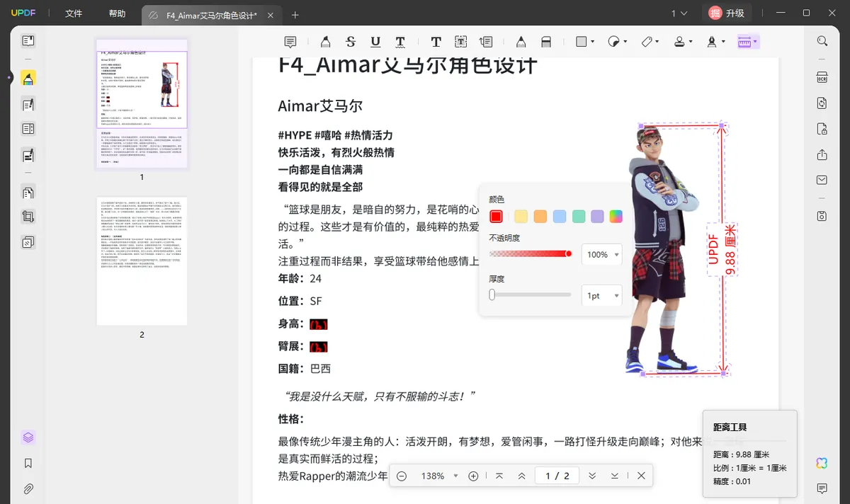Select the squiggly underline tool
The image size is (850, 504).
pos(400,42)
